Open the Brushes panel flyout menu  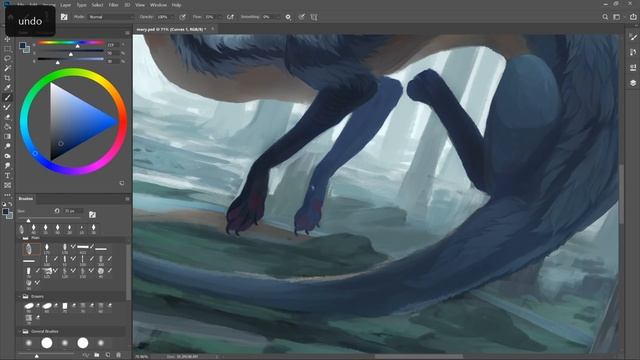(x=127, y=199)
